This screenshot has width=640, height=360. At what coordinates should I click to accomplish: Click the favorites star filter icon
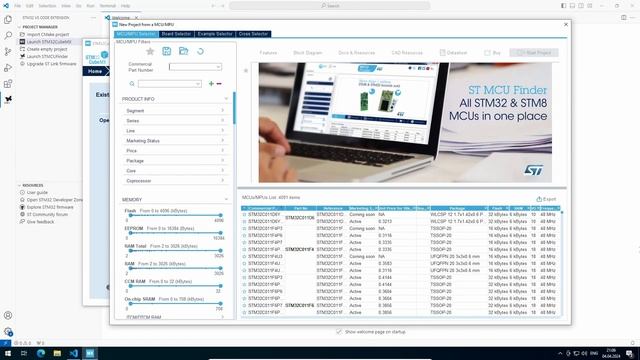click(150, 51)
